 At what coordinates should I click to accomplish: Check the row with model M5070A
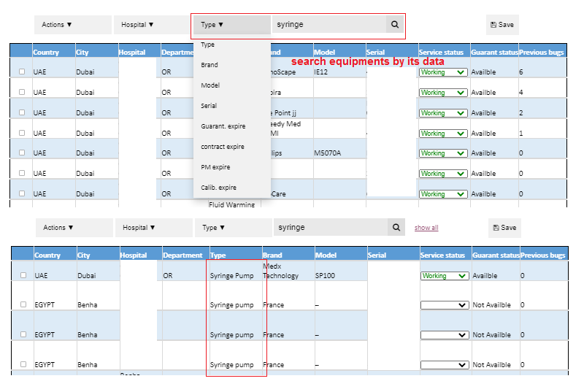(x=22, y=153)
